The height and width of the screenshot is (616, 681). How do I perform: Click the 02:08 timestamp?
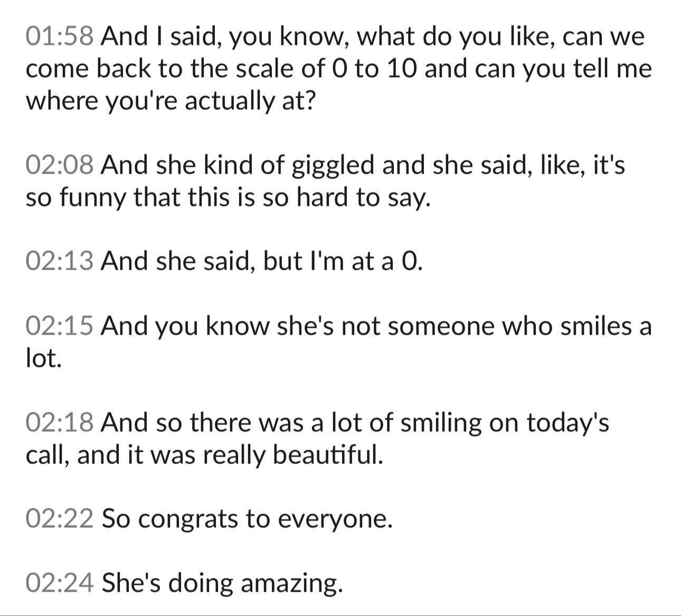point(60,165)
